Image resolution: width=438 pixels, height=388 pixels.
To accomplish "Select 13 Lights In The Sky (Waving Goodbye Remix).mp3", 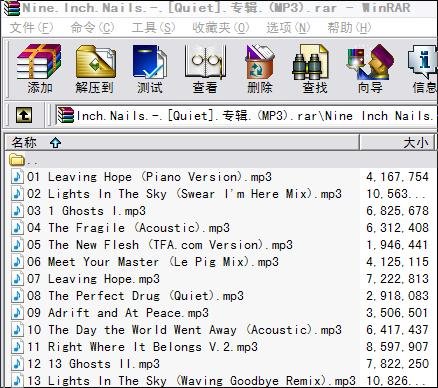I will point(191,381).
